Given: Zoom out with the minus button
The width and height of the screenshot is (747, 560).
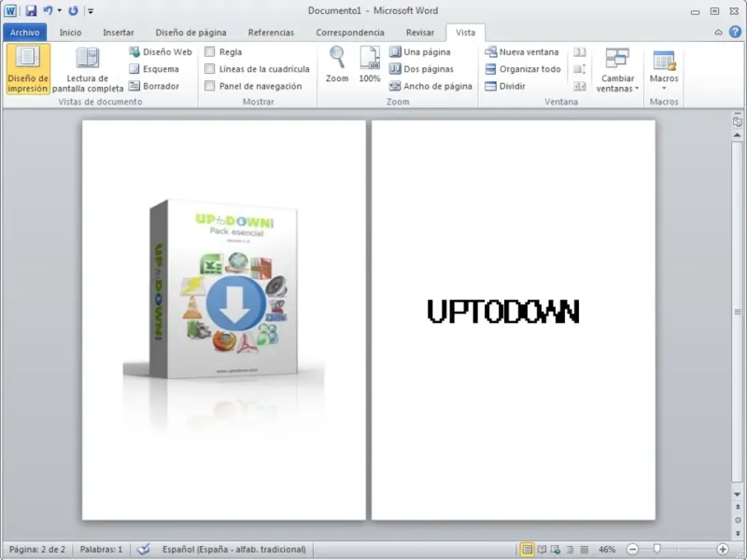Looking at the screenshot, I should [x=632, y=550].
